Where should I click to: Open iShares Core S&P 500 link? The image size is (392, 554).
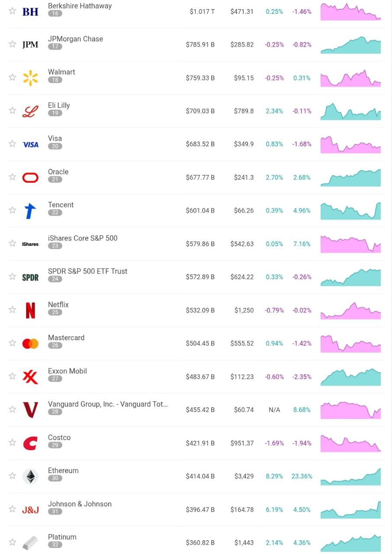(83, 238)
